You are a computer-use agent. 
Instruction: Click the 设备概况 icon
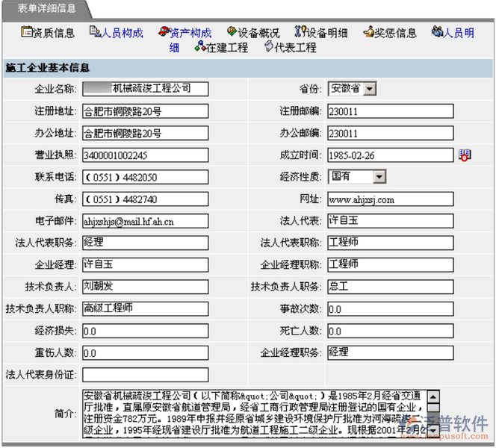232,32
